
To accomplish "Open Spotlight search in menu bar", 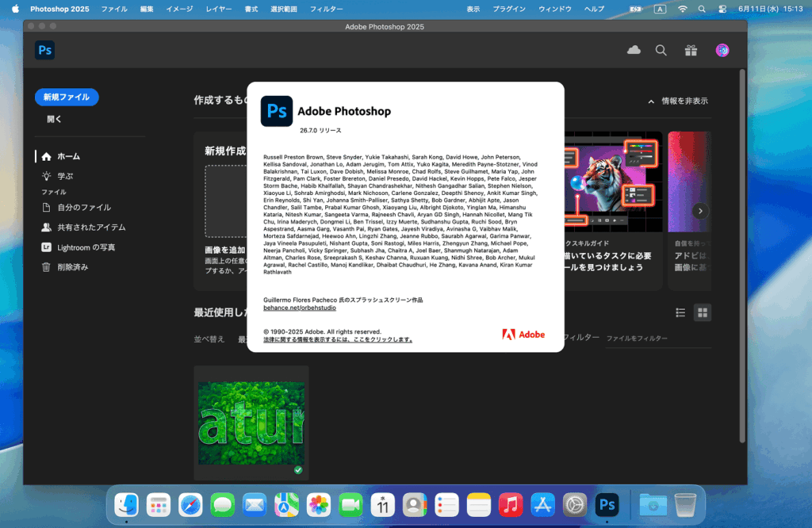I will pyautogui.click(x=702, y=9).
